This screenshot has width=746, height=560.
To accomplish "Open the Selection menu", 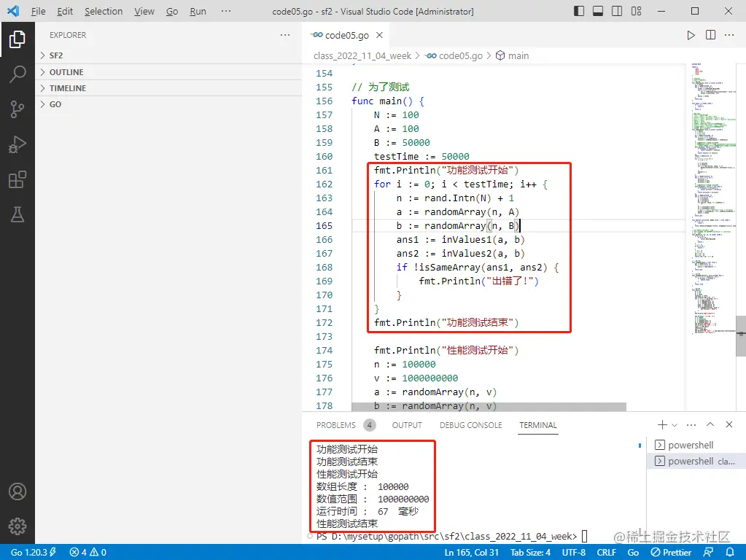I will coord(104,11).
